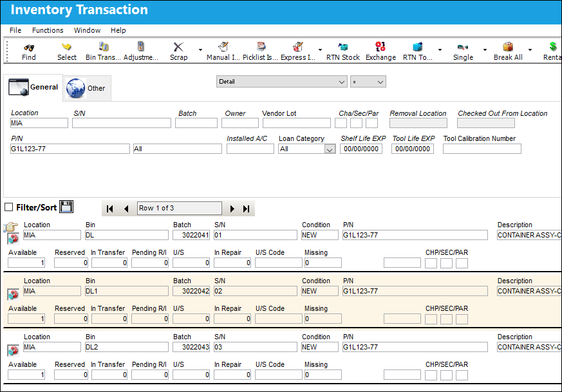Click the Vendor Lot input field

296,123
